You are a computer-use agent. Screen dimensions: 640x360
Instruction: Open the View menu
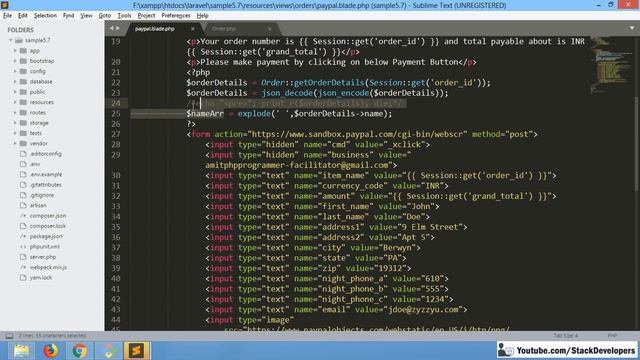click(86, 16)
